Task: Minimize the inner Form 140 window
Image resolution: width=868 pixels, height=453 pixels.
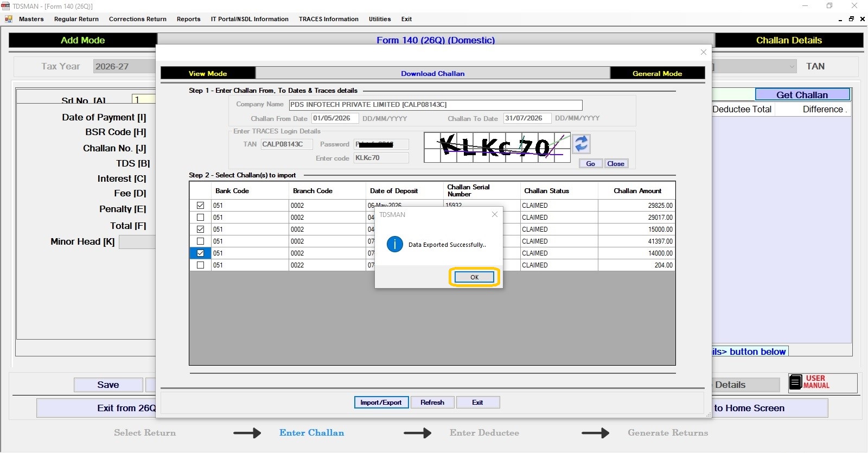Action: (x=840, y=19)
